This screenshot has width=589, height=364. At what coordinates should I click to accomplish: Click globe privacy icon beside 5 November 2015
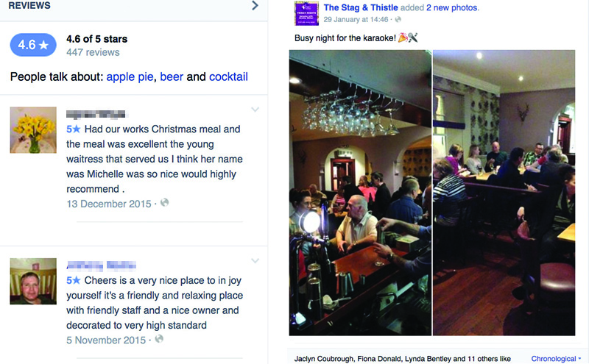(159, 339)
